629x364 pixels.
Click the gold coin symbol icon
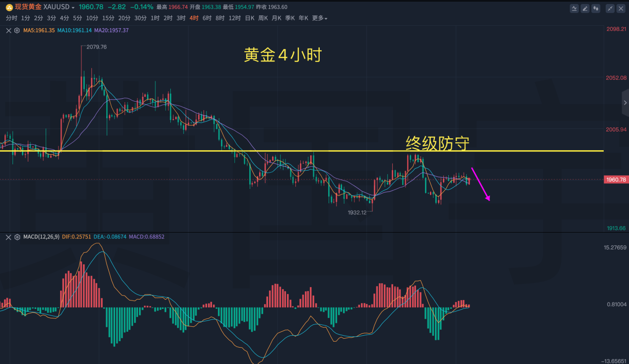[9, 7]
